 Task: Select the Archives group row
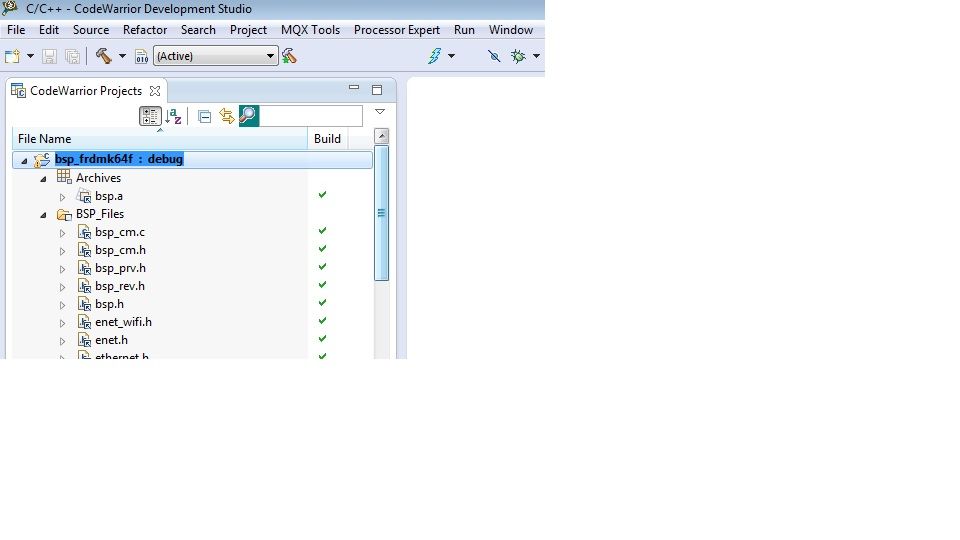98,178
